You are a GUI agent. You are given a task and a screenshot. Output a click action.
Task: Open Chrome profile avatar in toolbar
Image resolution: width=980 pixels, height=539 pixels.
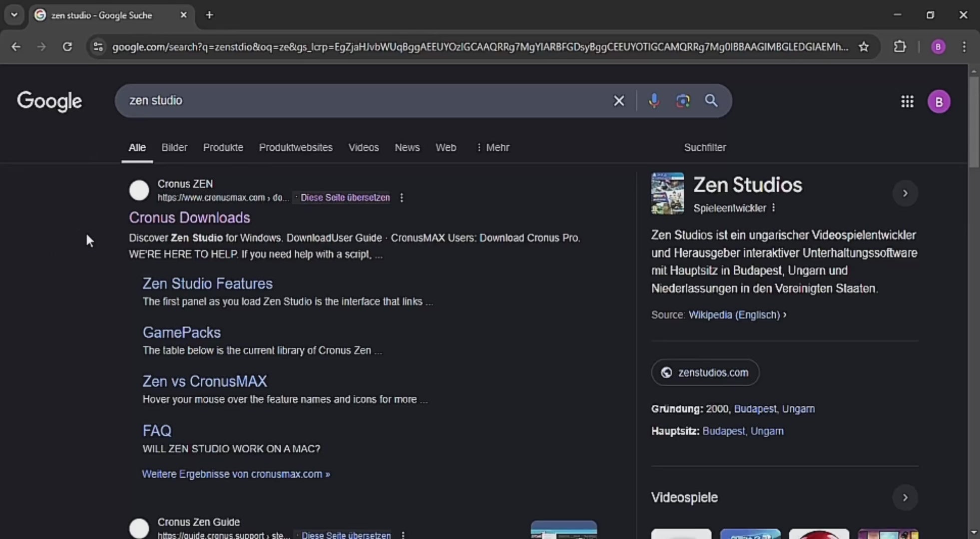[938, 47]
